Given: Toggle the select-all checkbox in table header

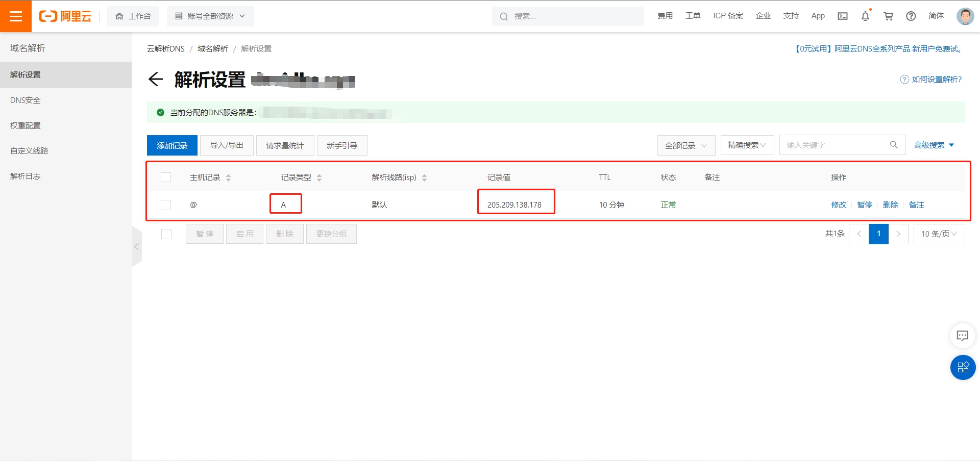Looking at the screenshot, I should click(166, 177).
